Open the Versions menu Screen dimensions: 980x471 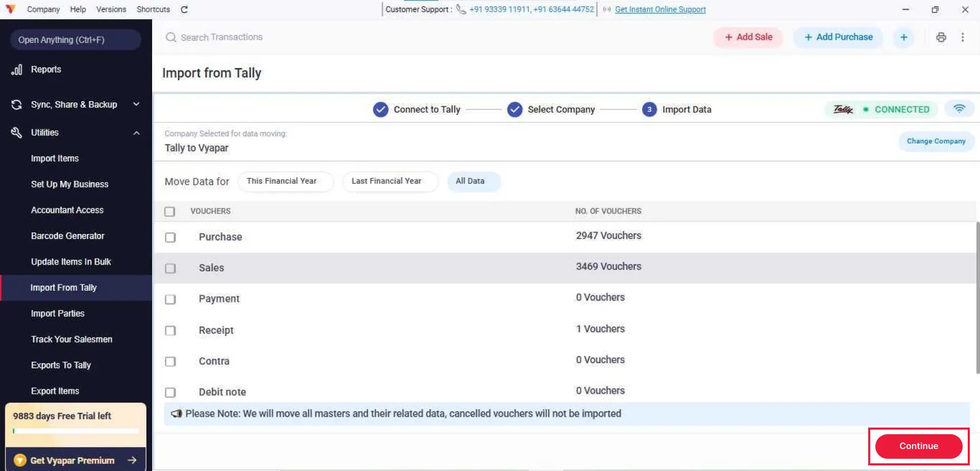[111, 9]
